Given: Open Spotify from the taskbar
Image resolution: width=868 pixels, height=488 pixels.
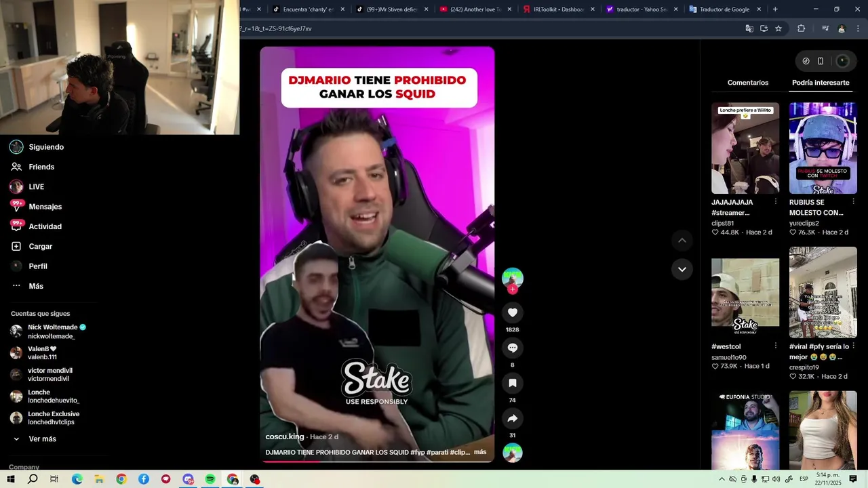Looking at the screenshot, I should click(210, 479).
